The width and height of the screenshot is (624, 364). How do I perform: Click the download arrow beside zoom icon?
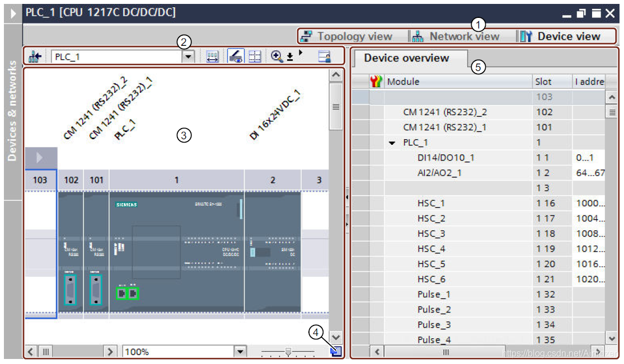click(290, 57)
